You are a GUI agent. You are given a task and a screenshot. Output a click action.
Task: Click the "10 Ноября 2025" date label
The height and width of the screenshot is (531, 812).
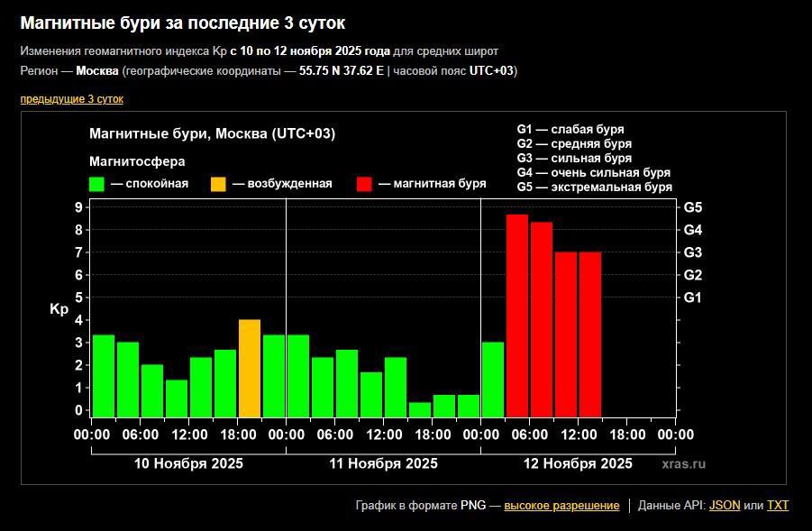[188, 464]
